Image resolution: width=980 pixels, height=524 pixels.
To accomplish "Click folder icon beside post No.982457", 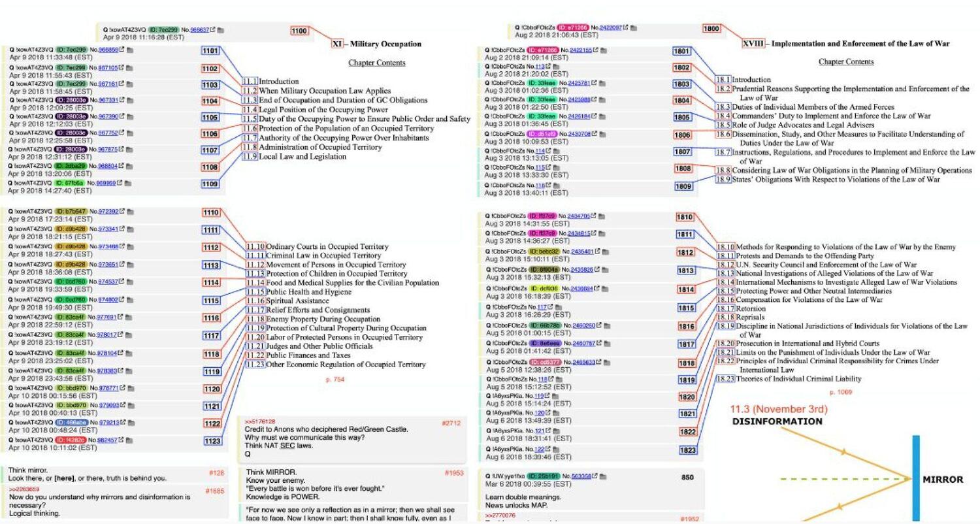I will [x=129, y=440].
